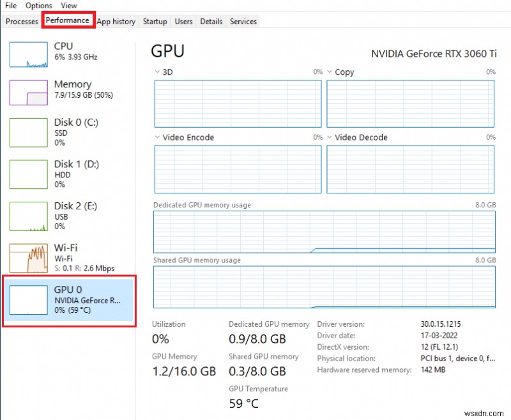Click the Copy engine usage graph

[411, 103]
